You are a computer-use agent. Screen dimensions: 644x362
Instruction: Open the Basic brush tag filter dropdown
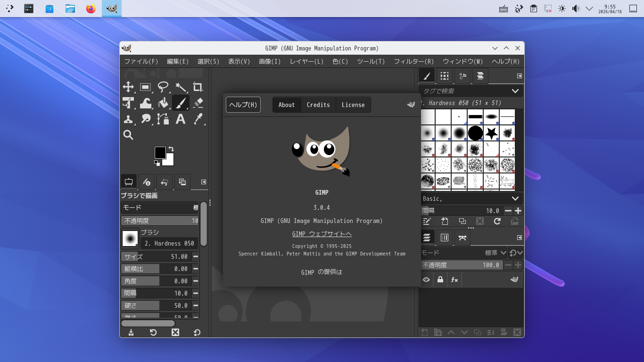[515, 199]
